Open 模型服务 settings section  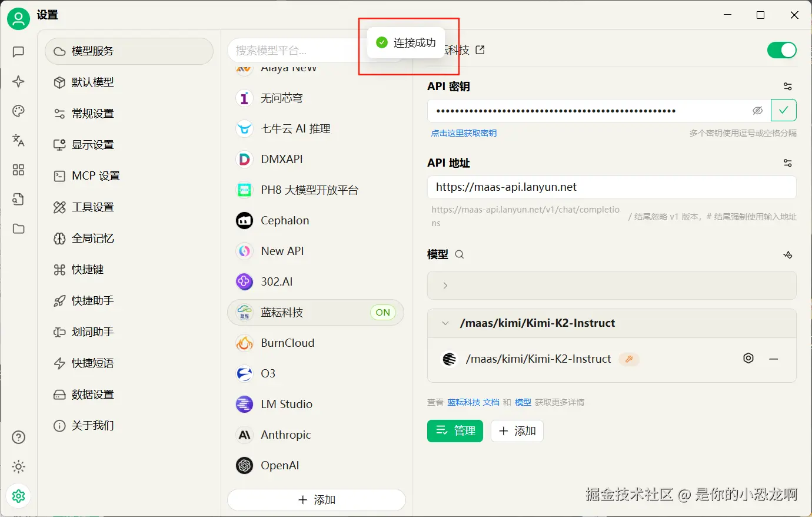129,51
